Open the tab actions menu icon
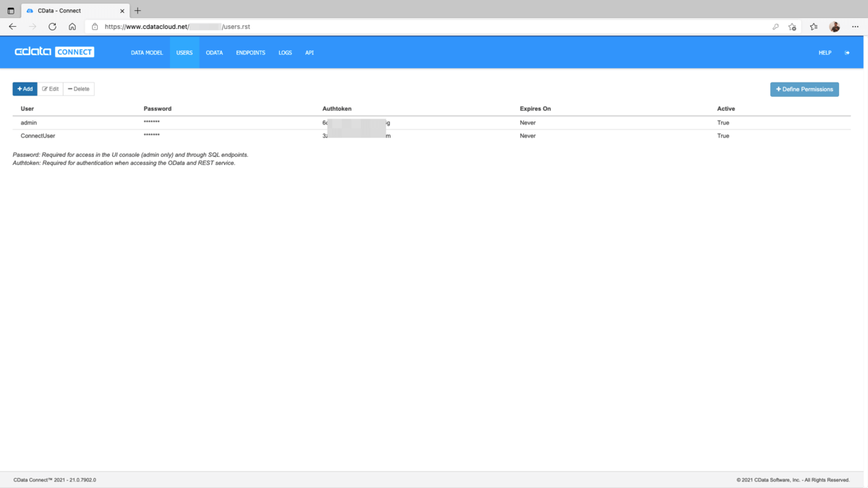Image resolution: width=868 pixels, height=488 pixels. click(11, 11)
